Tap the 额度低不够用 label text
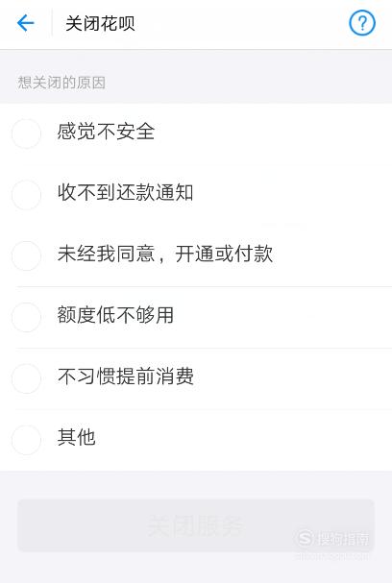 (x=115, y=315)
